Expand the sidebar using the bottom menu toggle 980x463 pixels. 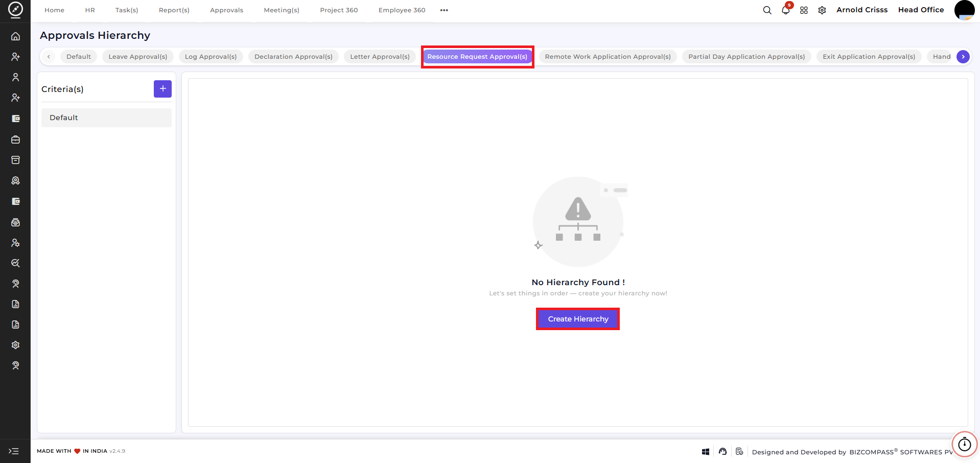pos(14,451)
